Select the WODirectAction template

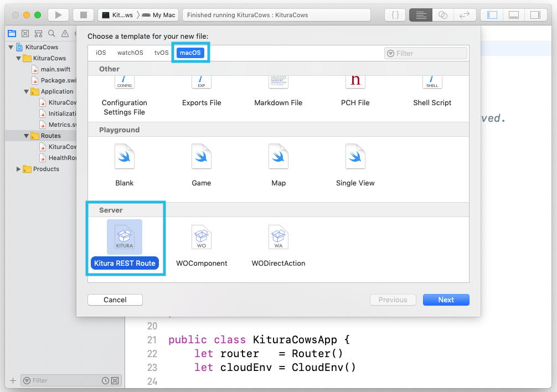tap(278, 245)
